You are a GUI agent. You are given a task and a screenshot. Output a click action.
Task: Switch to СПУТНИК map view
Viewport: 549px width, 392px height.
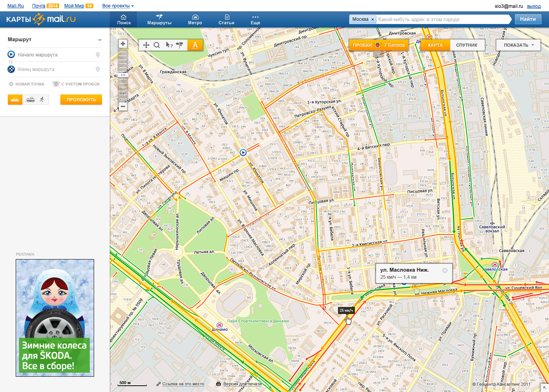(x=466, y=45)
